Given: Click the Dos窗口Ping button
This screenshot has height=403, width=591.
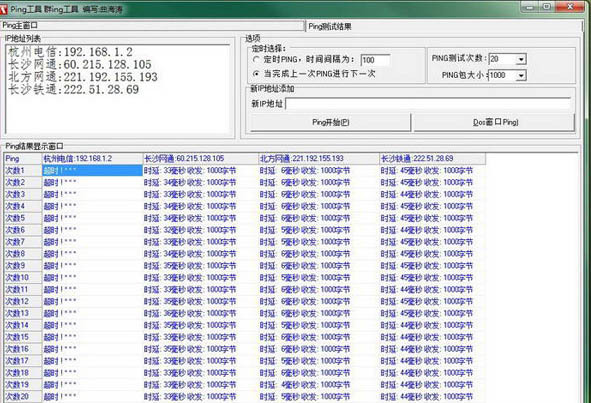Looking at the screenshot, I should pyautogui.click(x=495, y=123).
